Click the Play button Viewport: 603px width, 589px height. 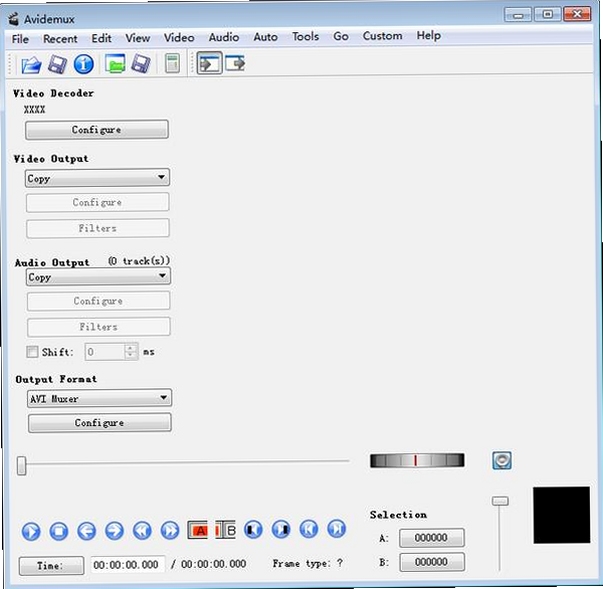(x=31, y=532)
